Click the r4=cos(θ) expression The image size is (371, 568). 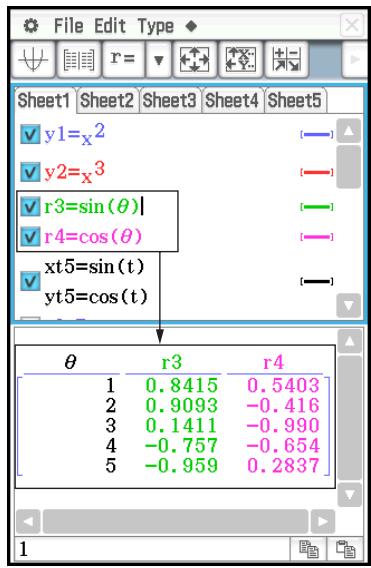[x=93, y=237]
